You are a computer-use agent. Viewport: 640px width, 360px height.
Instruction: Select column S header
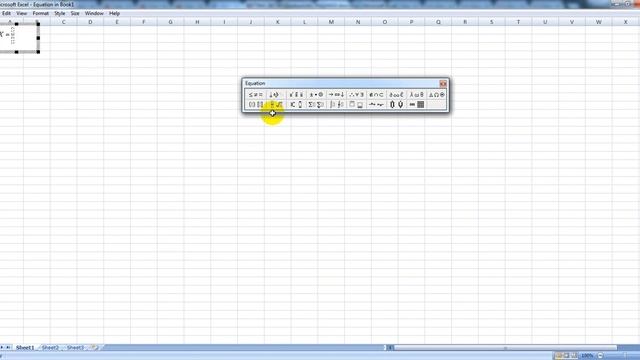[491, 22]
